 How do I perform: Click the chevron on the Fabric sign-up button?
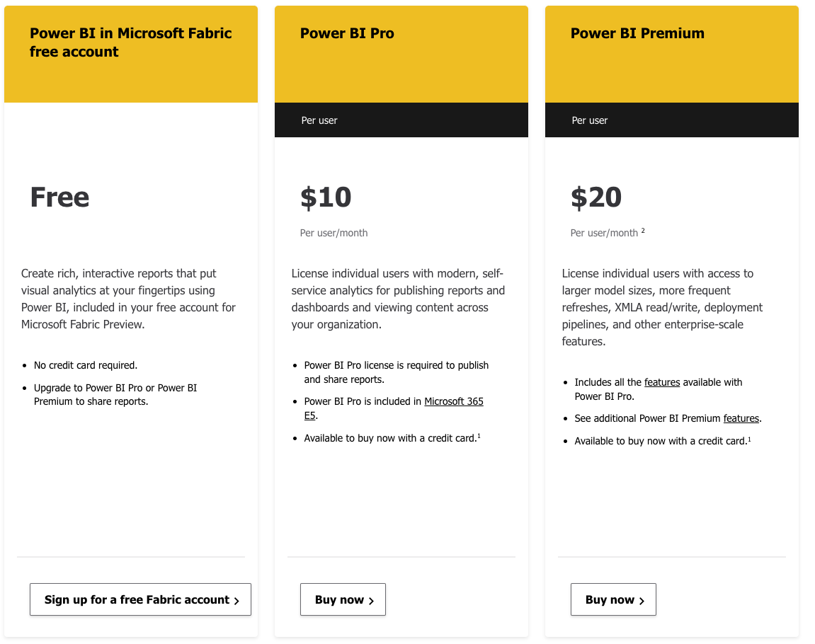tap(236, 599)
